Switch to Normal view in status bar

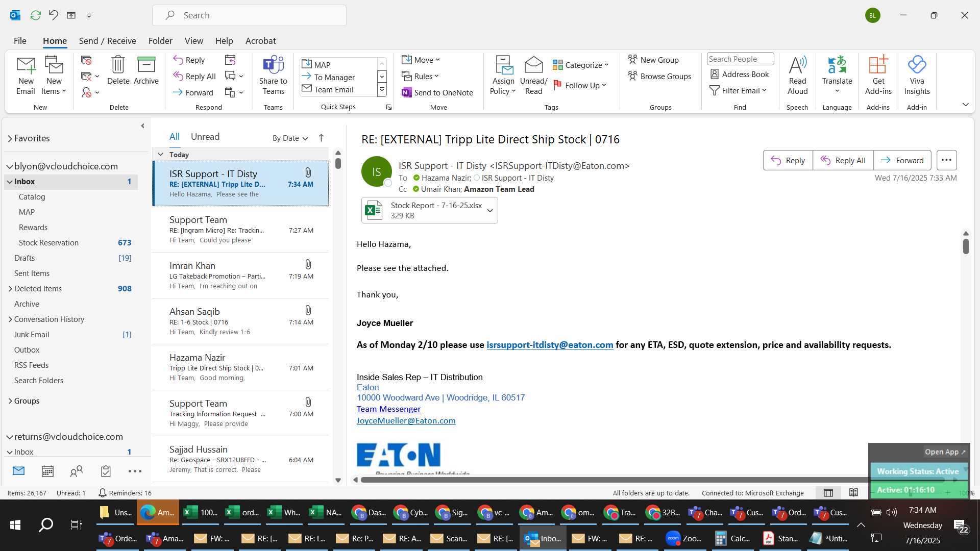828,492
